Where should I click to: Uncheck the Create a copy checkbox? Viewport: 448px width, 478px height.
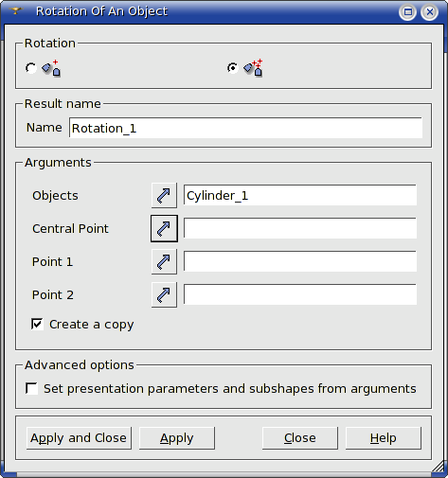(37, 324)
